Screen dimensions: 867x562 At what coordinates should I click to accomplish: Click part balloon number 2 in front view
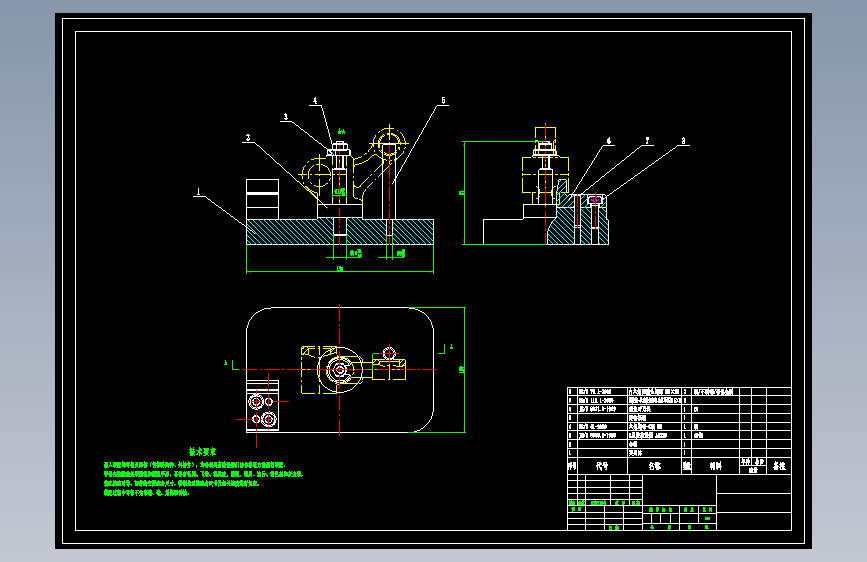[248, 137]
